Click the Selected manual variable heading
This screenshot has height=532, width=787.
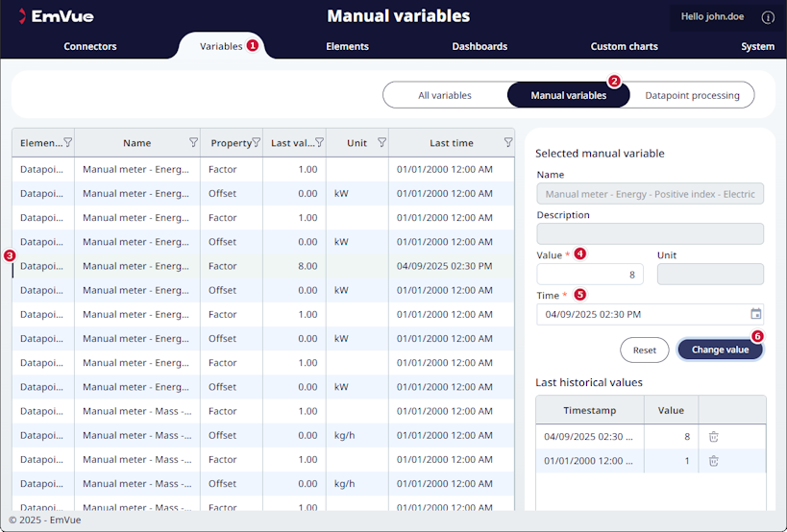pos(600,154)
